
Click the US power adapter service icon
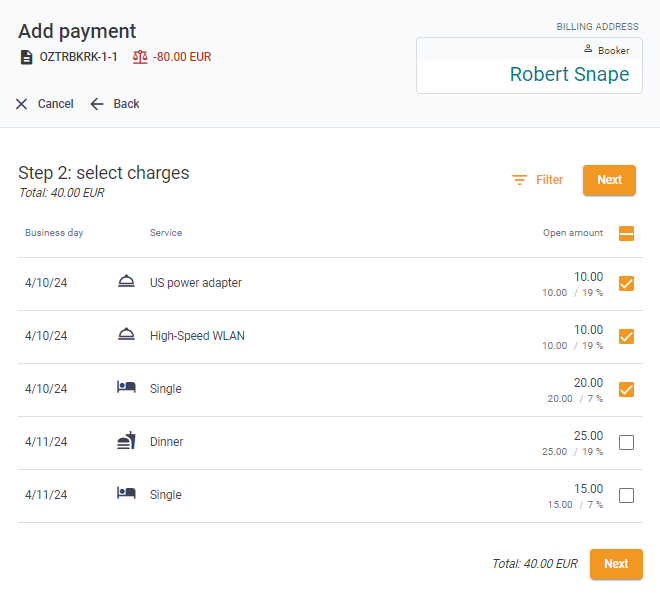[126, 283]
